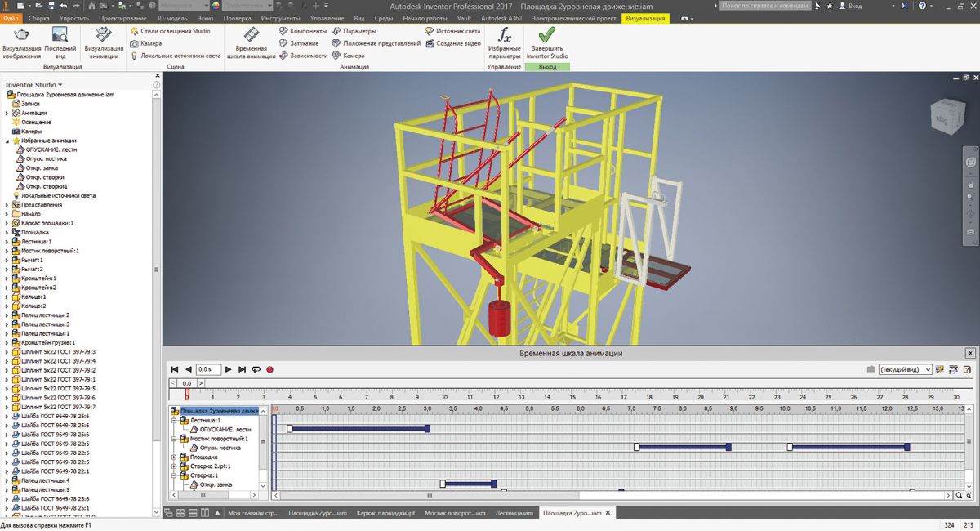Select the Камера tool in Сцена panel
980x531 pixels.
point(145,43)
